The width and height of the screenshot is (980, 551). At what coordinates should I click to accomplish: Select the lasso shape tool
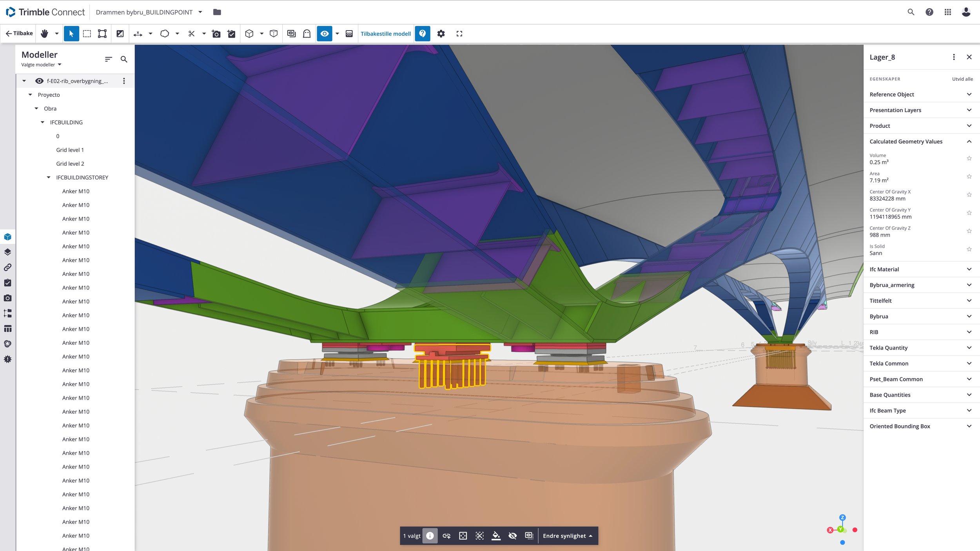coord(165,34)
